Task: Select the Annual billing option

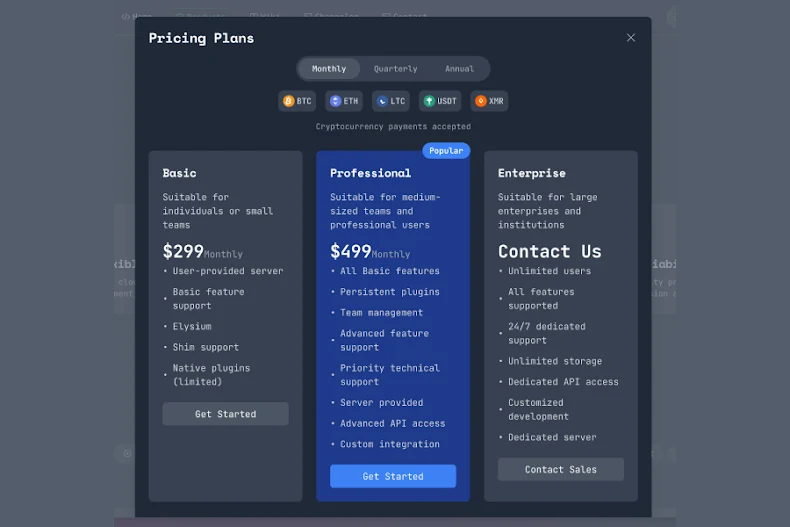Action: (459, 69)
